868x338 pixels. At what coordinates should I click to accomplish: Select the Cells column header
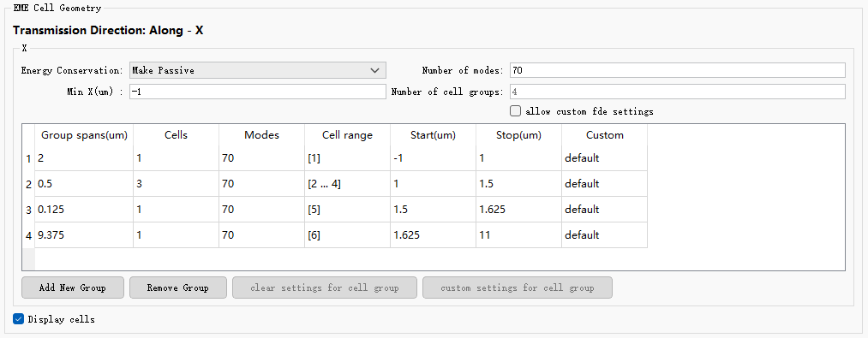tap(176, 135)
